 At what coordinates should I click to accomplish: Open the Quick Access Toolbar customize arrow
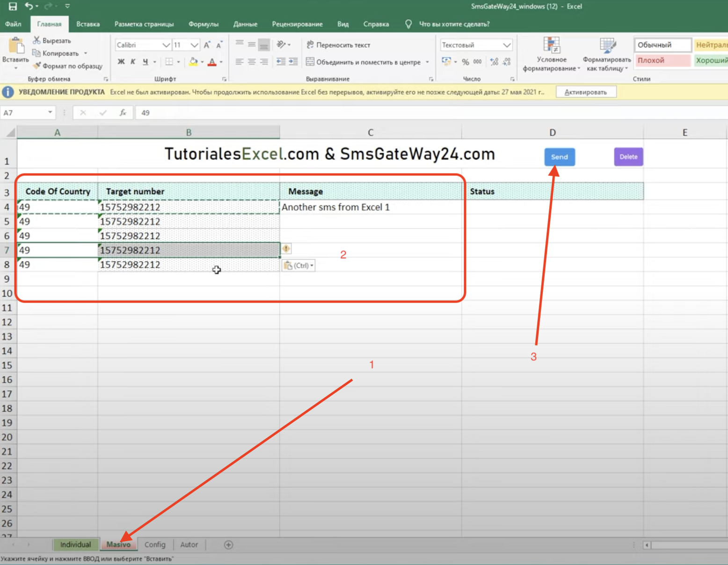click(x=67, y=6)
